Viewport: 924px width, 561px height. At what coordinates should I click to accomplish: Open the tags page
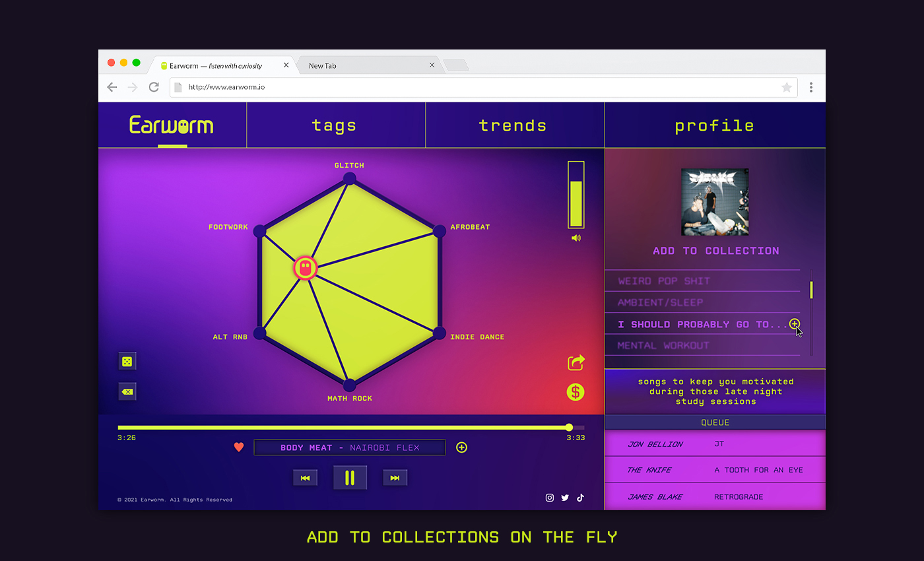(x=335, y=125)
